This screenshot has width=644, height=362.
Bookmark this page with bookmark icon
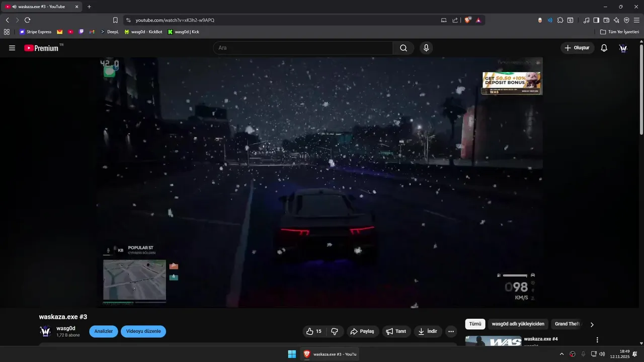115,20
